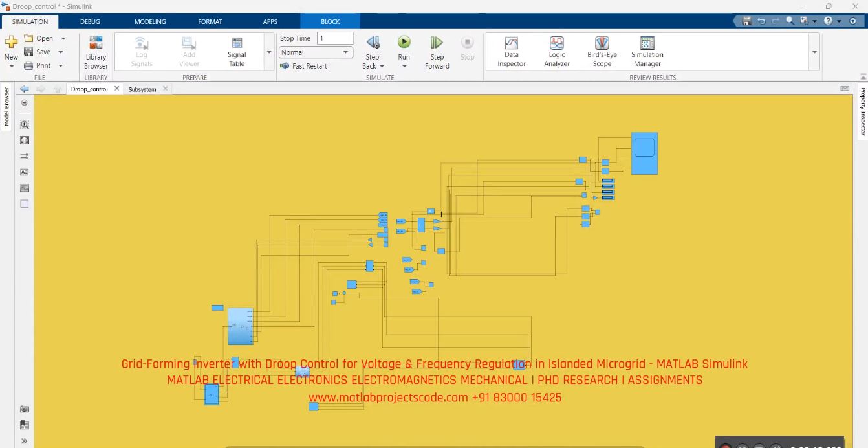This screenshot has width=868, height=448.
Task: Expand the Prepare gallery dropdown
Action: [269, 52]
